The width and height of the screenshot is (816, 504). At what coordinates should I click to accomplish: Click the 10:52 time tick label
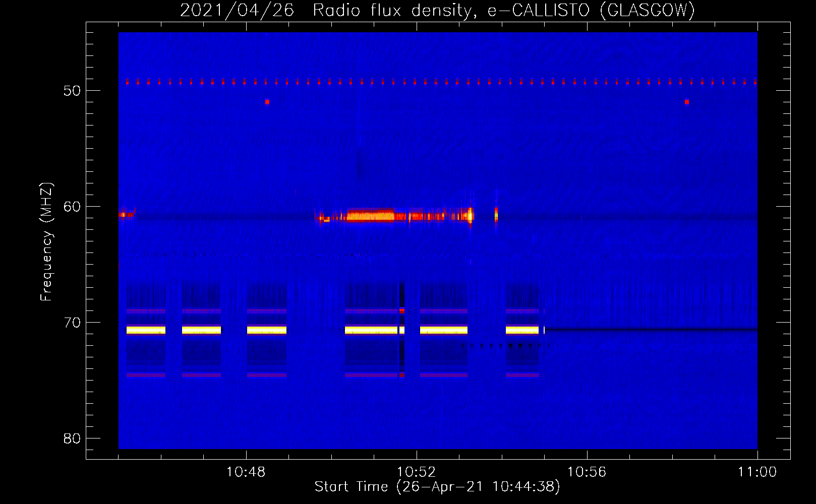coord(416,472)
